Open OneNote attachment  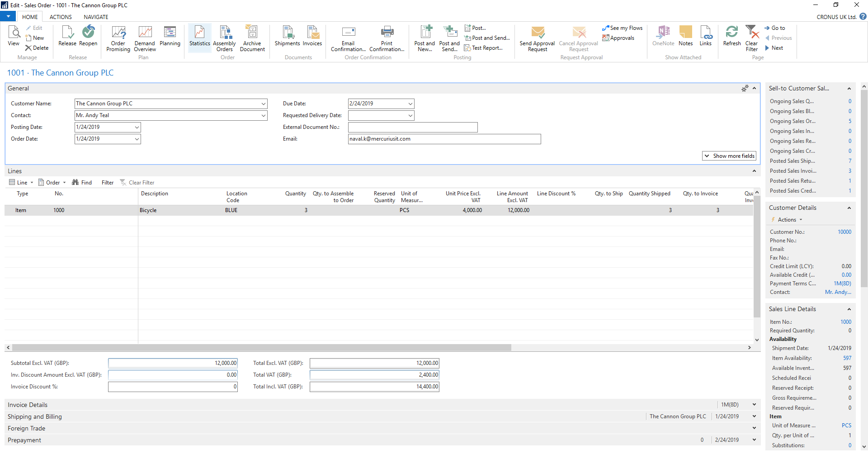click(x=663, y=36)
